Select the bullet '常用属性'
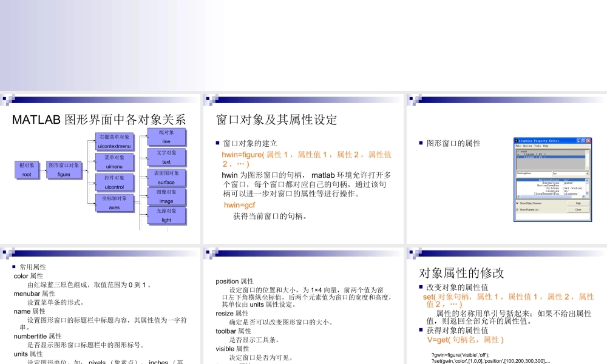The height and width of the screenshot is (364, 607). pyautogui.click(x=33, y=267)
